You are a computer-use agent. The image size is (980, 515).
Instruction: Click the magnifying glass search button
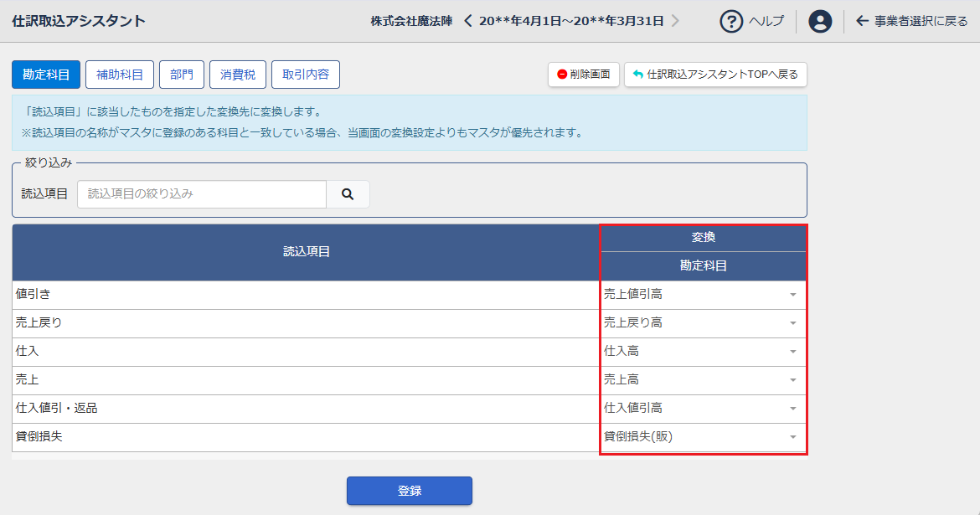pos(348,194)
